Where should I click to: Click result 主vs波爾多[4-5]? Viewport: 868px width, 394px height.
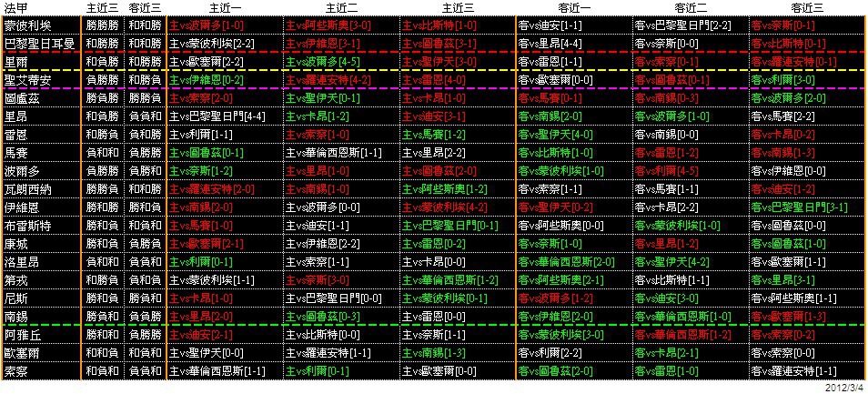(x=323, y=62)
